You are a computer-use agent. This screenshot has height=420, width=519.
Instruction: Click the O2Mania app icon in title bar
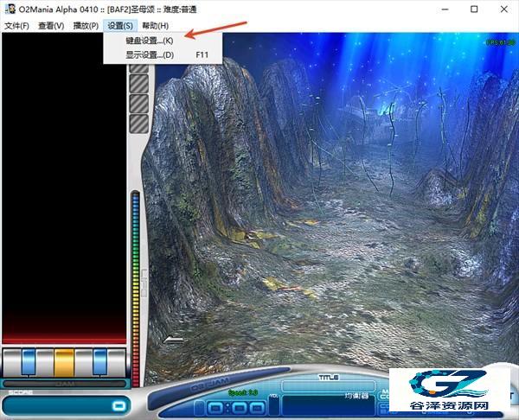coord(10,9)
